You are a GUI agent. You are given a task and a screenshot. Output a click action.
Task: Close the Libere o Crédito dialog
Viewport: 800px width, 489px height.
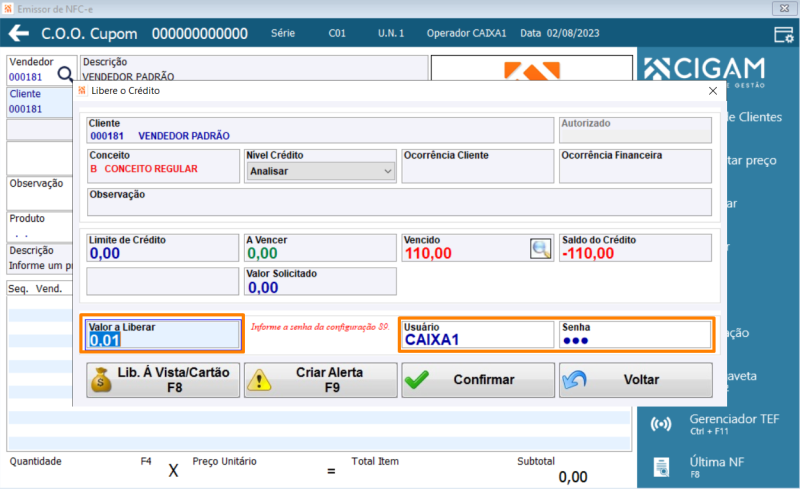pyautogui.click(x=713, y=91)
